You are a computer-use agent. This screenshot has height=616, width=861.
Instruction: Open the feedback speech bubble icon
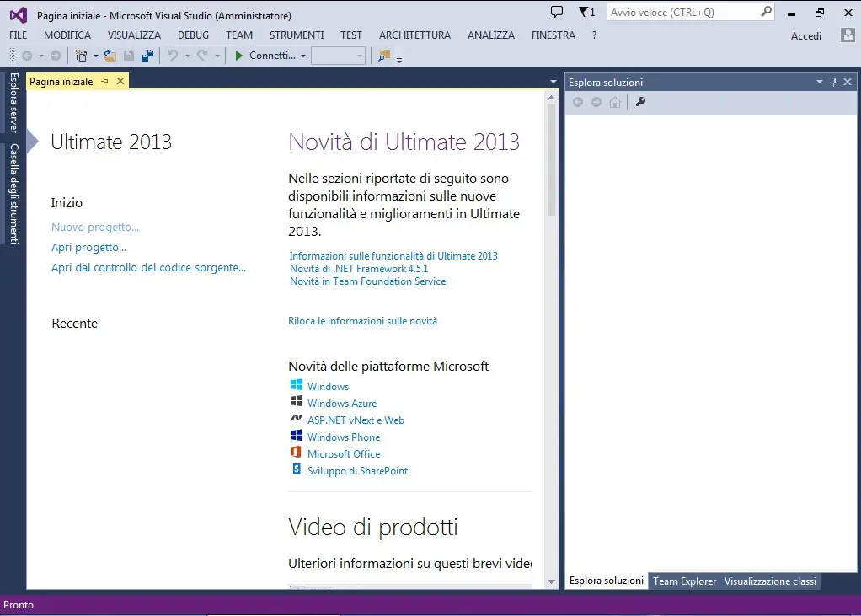pos(557,12)
